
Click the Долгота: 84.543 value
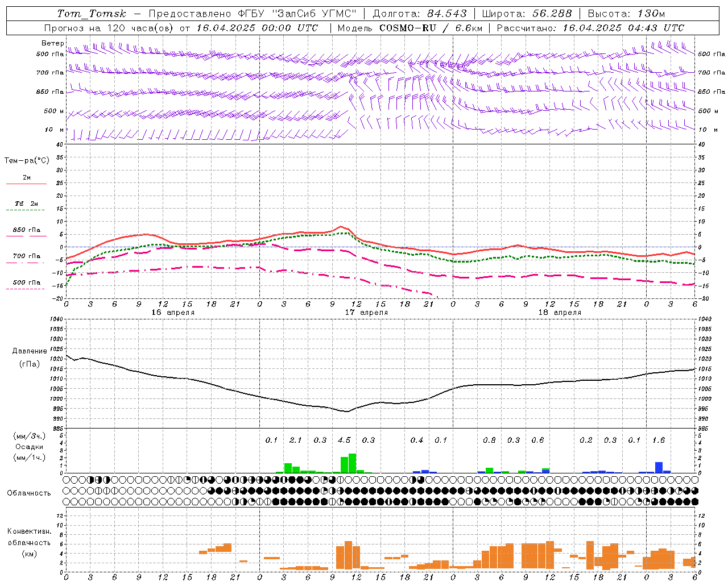click(x=420, y=14)
